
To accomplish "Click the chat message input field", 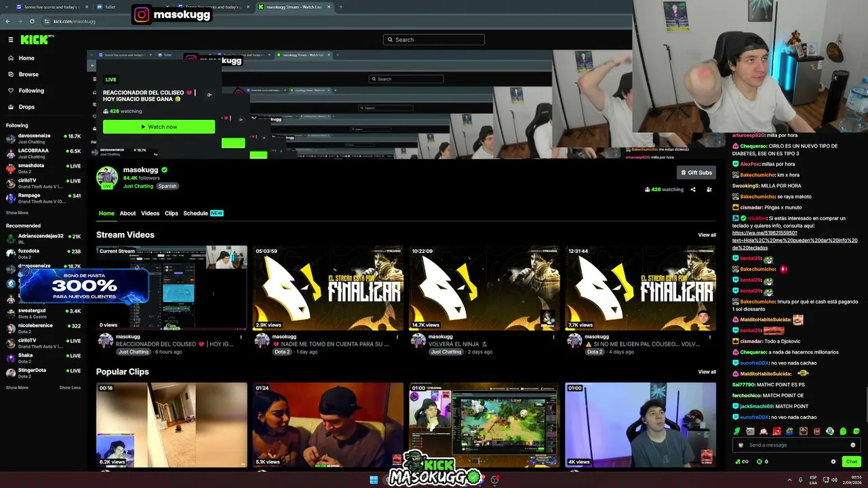I will [x=797, y=445].
